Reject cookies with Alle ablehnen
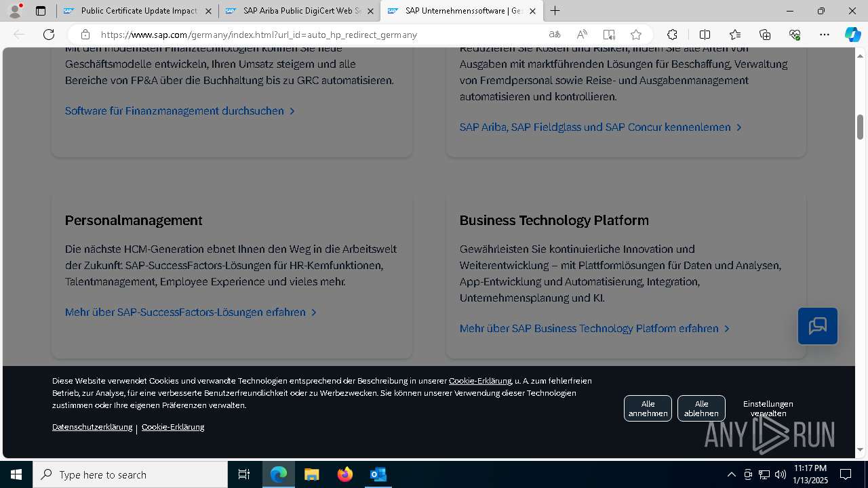The image size is (868, 488). pyautogui.click(x=701, y=408)
